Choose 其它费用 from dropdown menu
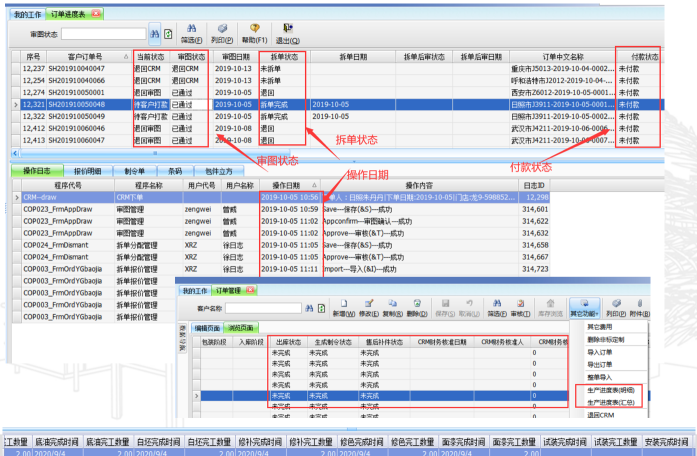 [600, 327]
